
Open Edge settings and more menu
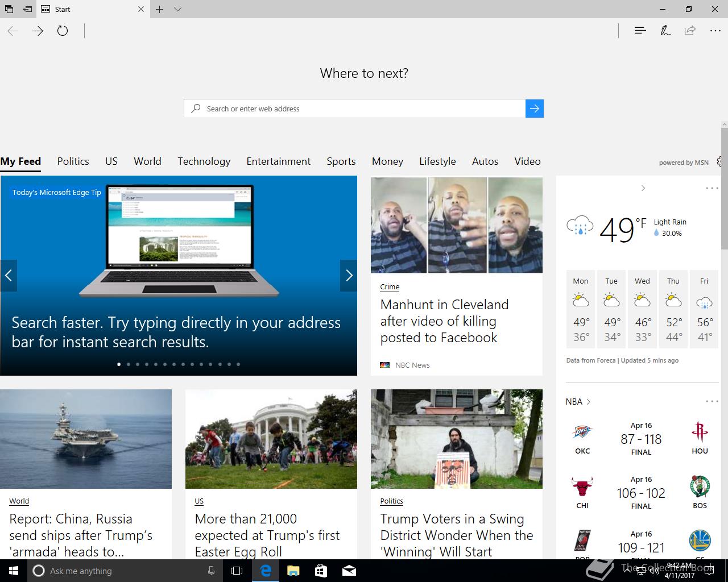click(715, 31)
